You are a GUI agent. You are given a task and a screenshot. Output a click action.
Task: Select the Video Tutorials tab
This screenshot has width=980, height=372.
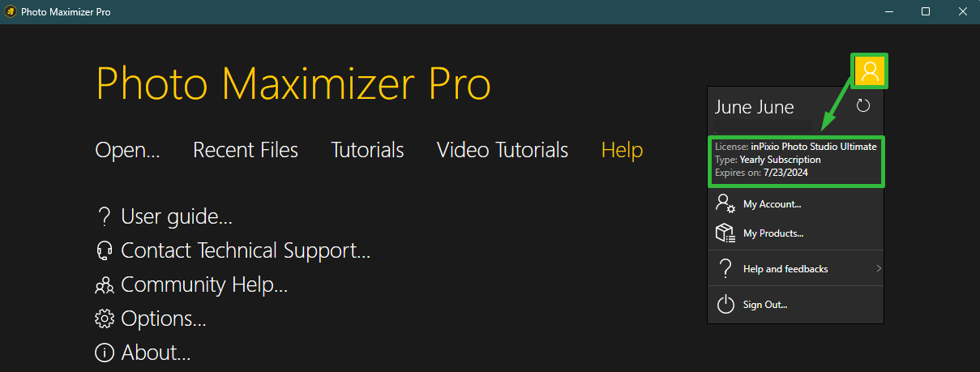pyautogui.click(x=503, y=150)
